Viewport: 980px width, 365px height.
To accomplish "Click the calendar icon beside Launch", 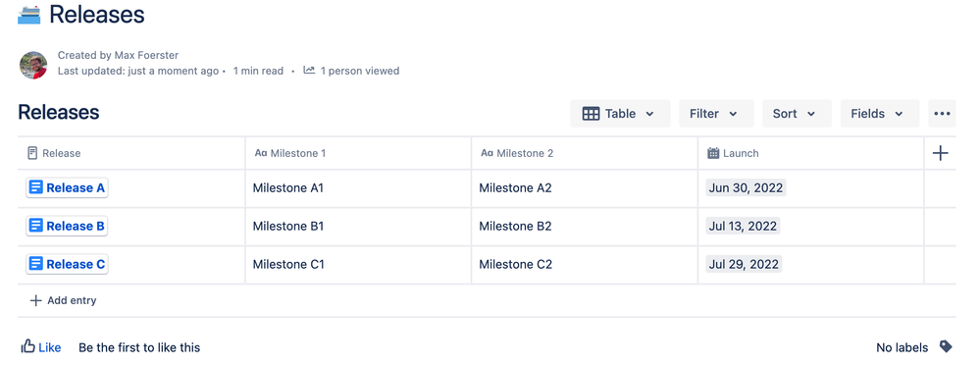I will pyautogui.click(x=713, y=153).
